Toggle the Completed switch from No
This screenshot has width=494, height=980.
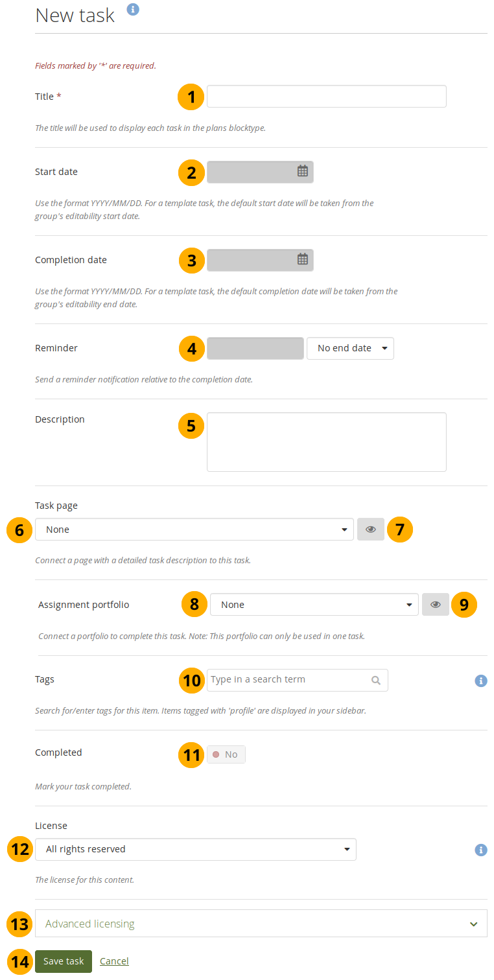coord(226,754)
